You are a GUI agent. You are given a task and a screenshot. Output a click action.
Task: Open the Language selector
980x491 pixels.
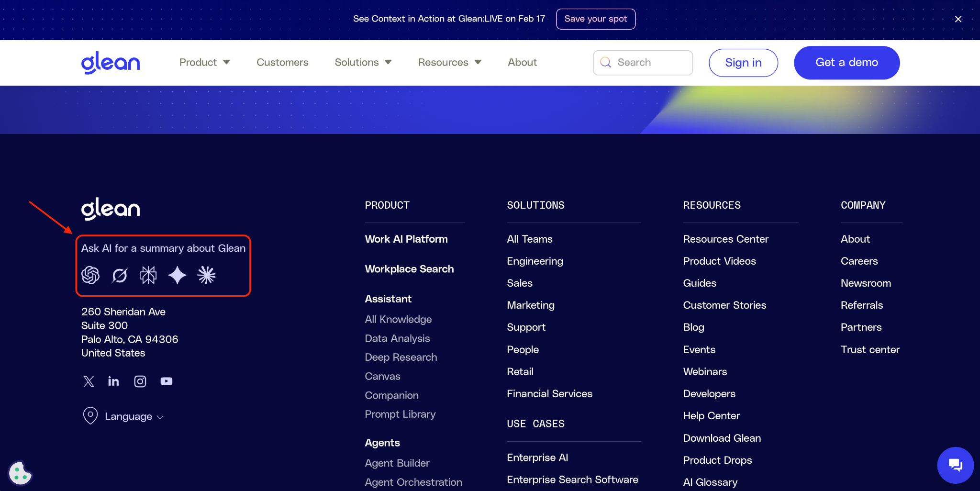pos(123,416)
